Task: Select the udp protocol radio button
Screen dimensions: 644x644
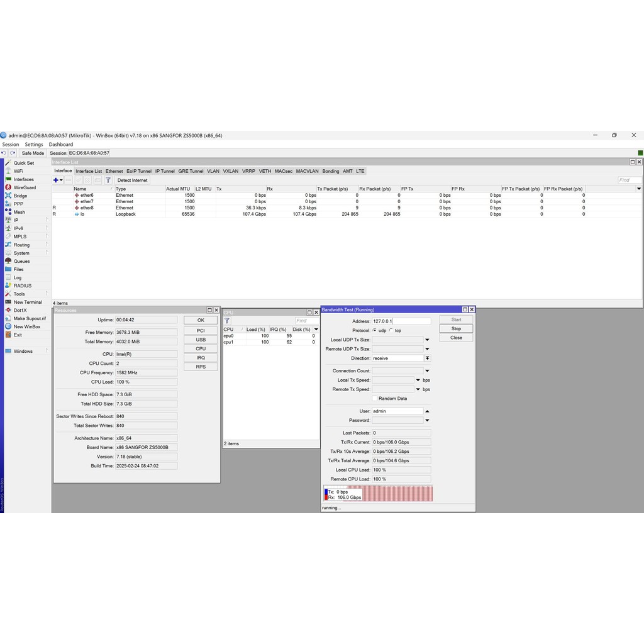Action: point(375,330)
